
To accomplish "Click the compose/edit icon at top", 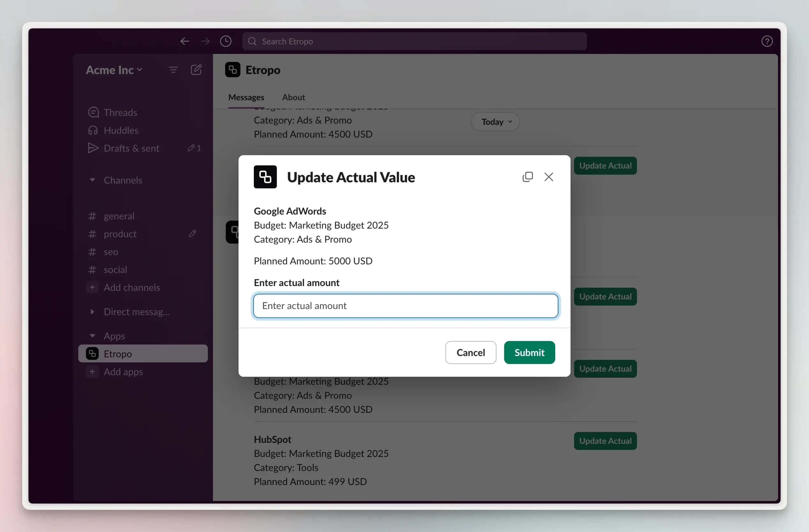I will 196,70.
